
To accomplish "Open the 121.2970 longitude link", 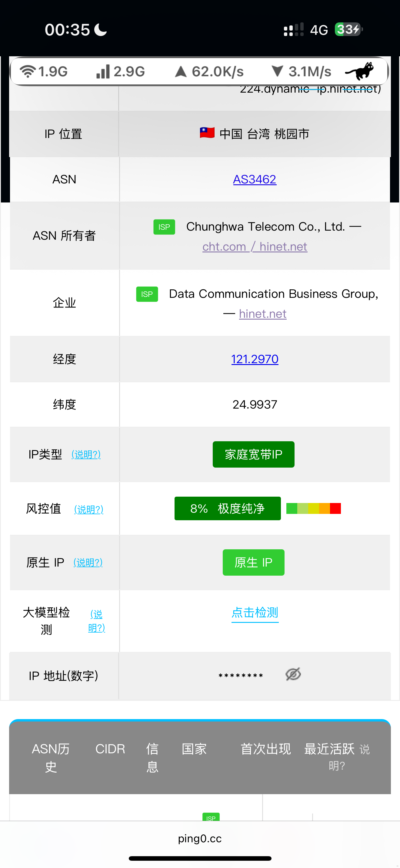I will [255, 359].
